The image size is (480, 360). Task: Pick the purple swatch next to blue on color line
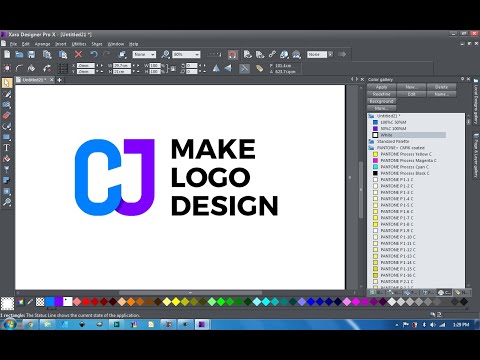coord(58,302)
